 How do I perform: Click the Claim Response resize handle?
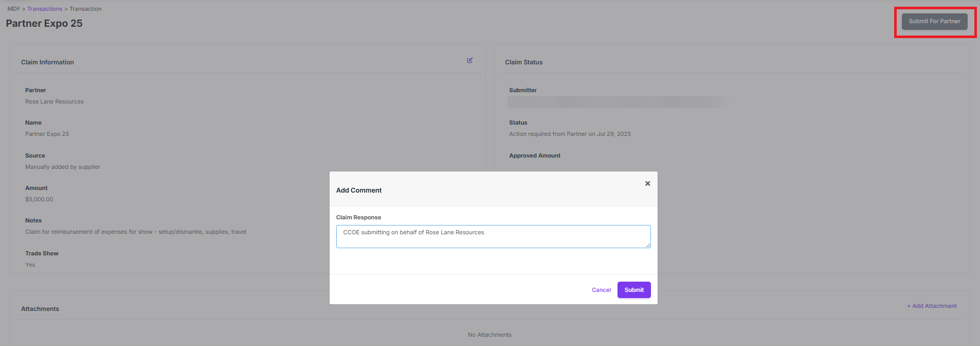pyautogui.click(x=648, y=245)
